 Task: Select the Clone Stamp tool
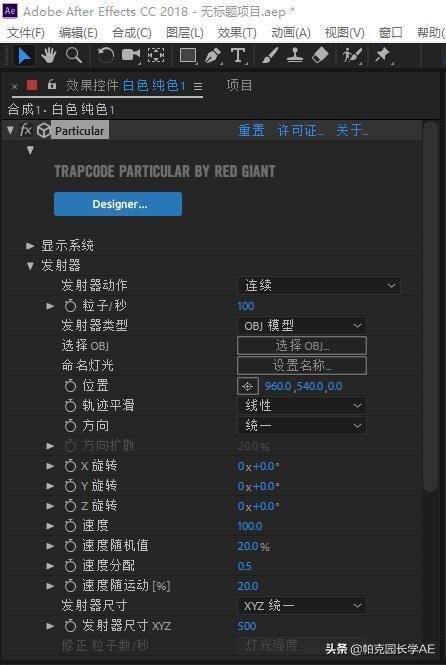point(295,56)
